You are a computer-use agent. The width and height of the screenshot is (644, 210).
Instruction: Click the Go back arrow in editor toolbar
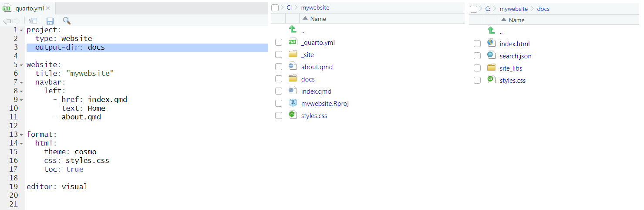[x=7, y=21]
